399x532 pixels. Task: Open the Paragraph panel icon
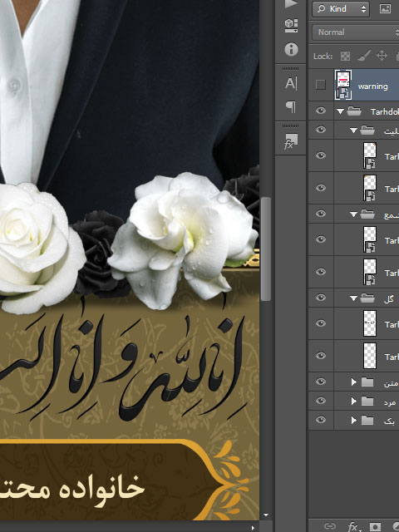coord(291,106)
